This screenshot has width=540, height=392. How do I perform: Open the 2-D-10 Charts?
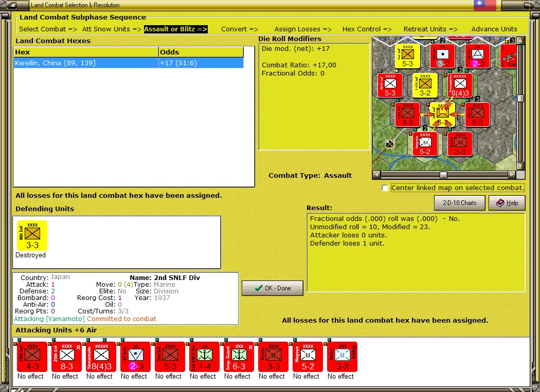click(459, 203)
